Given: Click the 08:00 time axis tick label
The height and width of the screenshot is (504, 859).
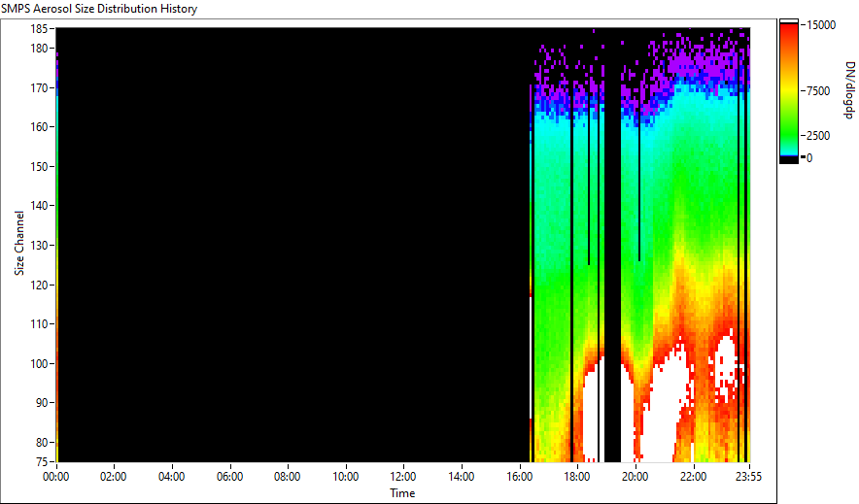Looking at the screenshot, I should click(287, 477).
